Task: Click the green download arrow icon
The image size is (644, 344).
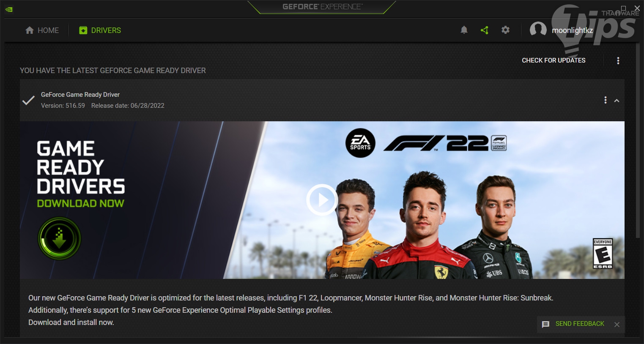Action: (x=59, y=238)
